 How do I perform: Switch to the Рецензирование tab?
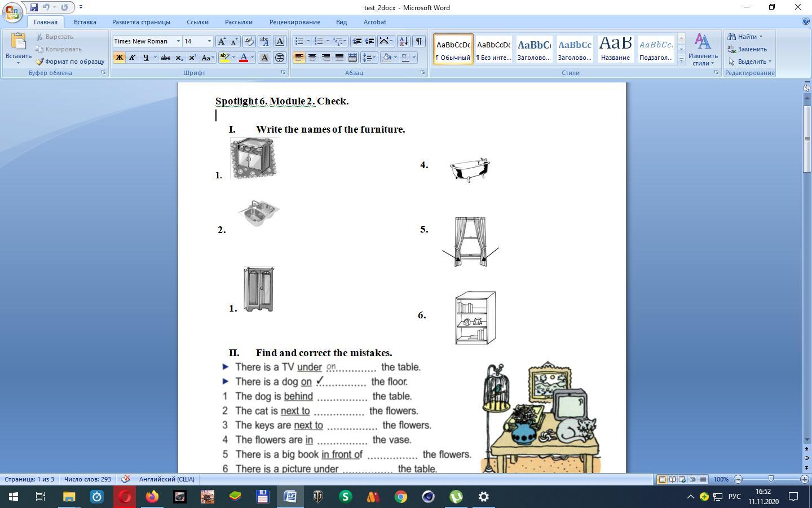[295, 22]
